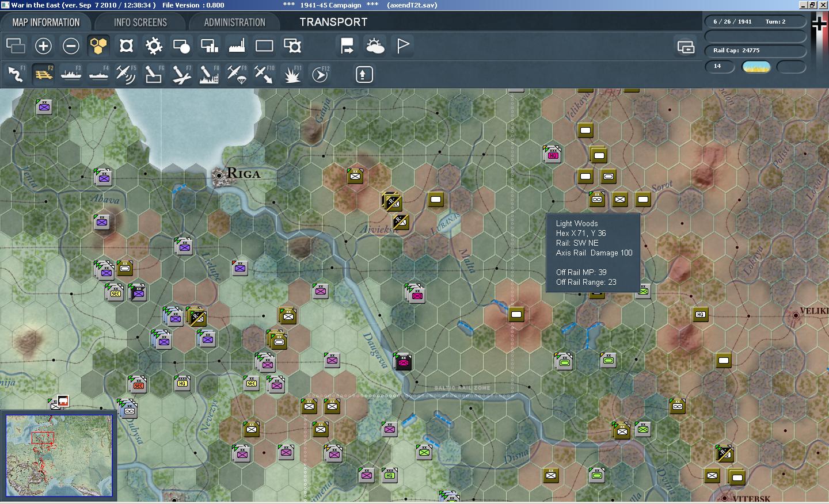Toggle Rail mode (F2)

(x=43, y=74)
